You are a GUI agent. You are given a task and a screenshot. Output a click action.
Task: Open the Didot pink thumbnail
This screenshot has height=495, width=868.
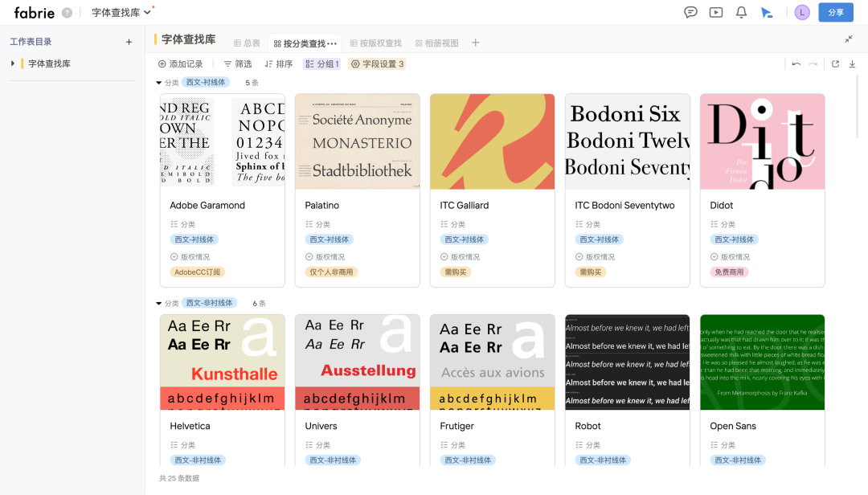[763, 141]
